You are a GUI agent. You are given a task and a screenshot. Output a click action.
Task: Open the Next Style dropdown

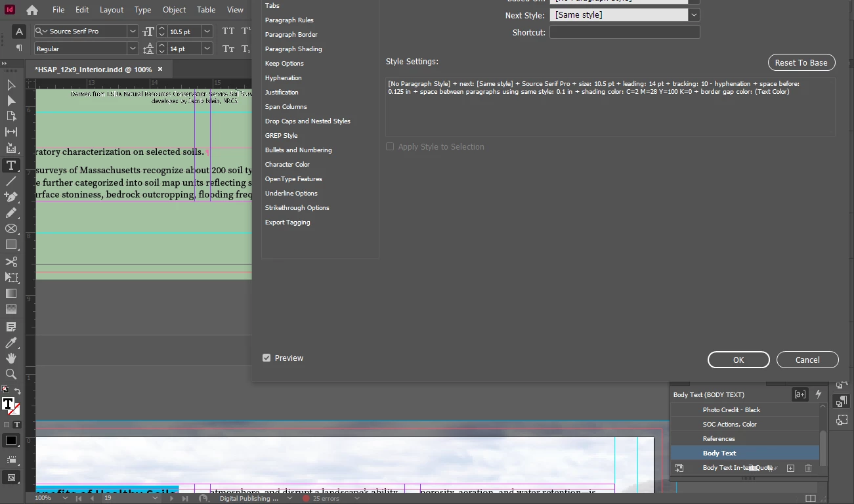tap(694, 14)
